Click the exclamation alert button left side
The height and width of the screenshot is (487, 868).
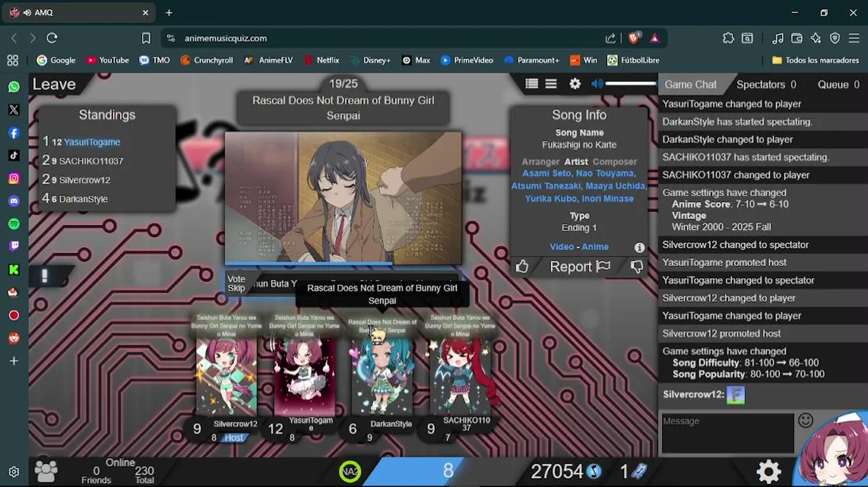(45, 276)
